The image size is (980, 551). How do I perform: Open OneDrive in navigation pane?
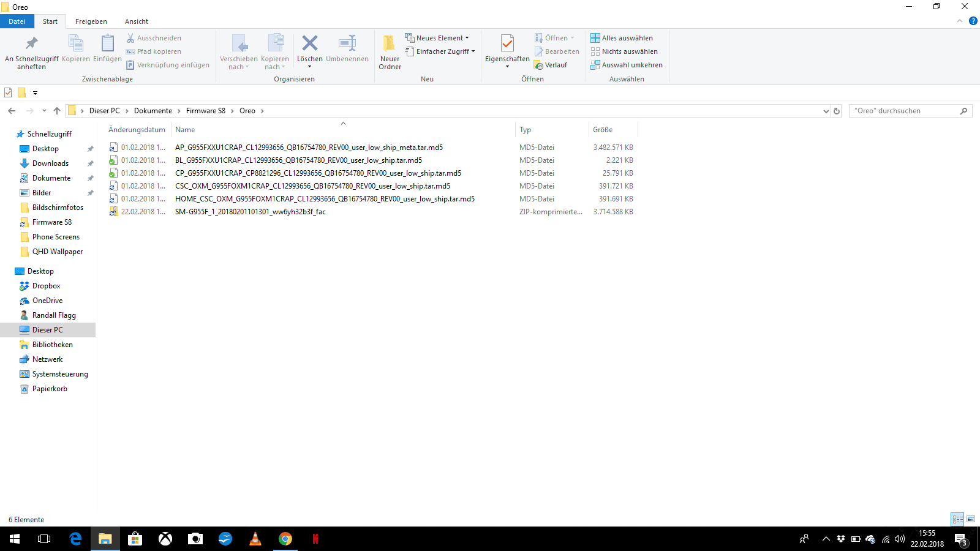point(48,301)
